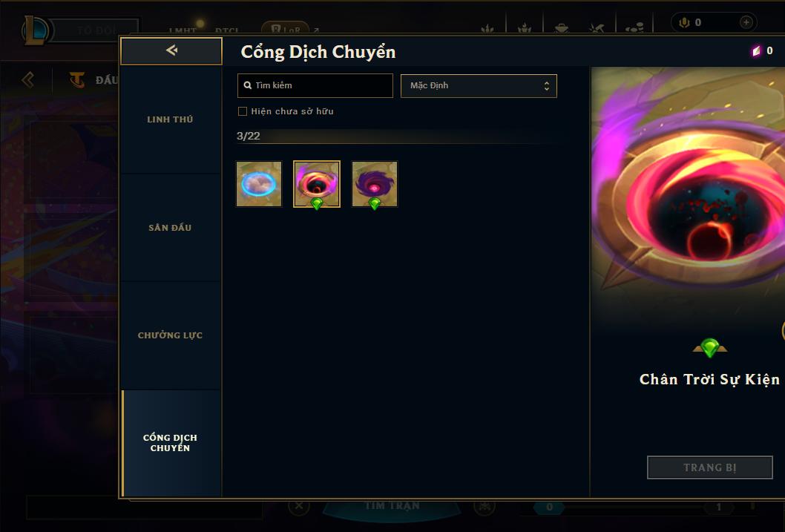Open the Sân Đấu tab
The image size is (785, 532).
(x=170, y=228)
